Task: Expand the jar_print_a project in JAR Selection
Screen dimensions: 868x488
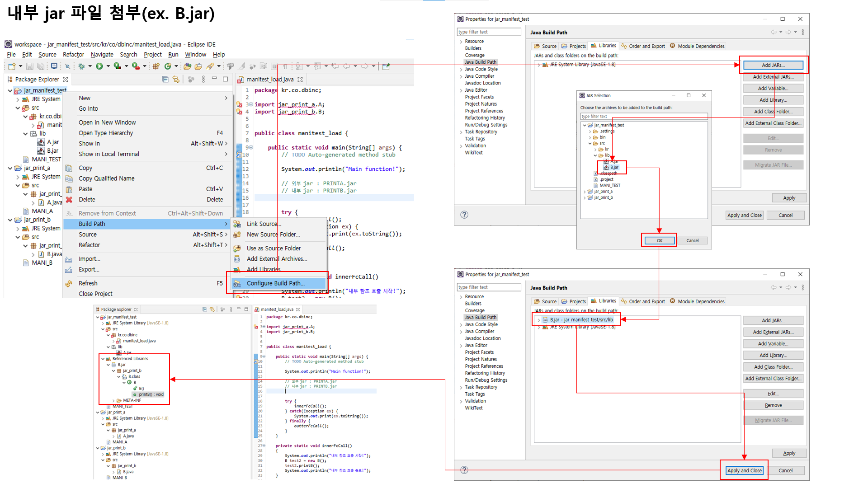Action: point(585,192)
